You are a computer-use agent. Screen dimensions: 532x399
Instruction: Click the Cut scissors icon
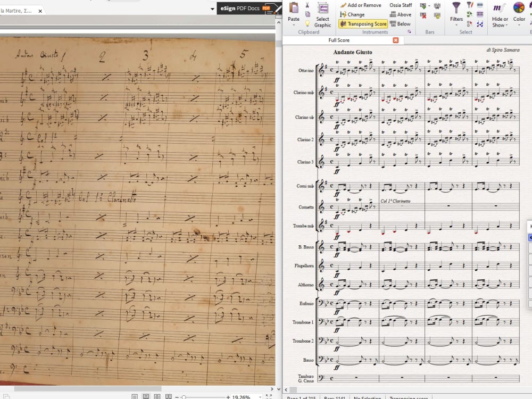pyautogui.click(x=307, y=5)
